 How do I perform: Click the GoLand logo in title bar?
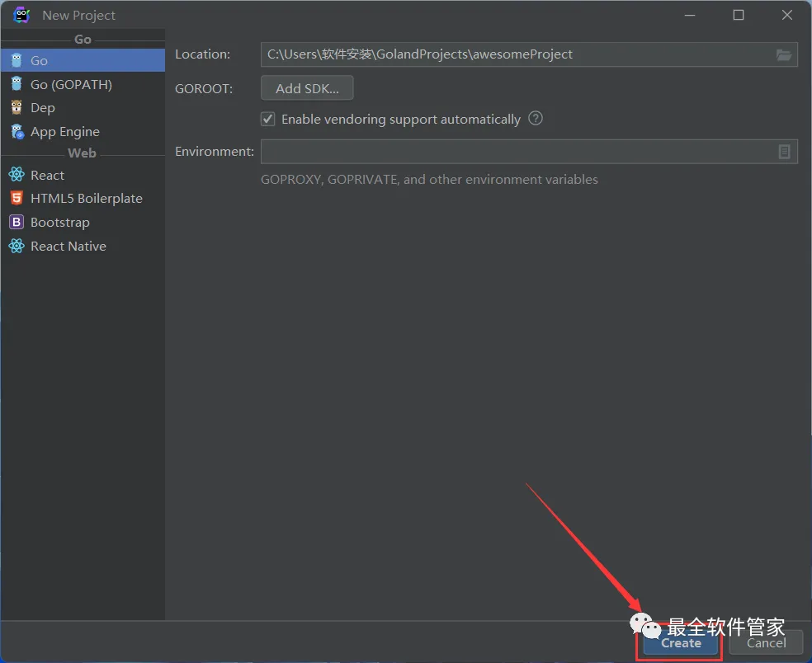21,15
